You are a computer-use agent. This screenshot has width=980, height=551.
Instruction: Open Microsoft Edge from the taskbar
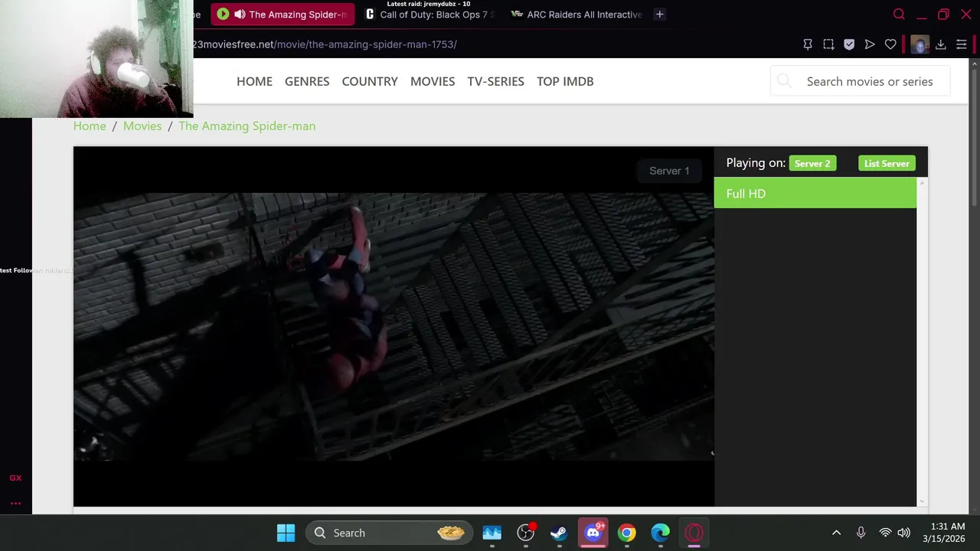coord(660,533)
